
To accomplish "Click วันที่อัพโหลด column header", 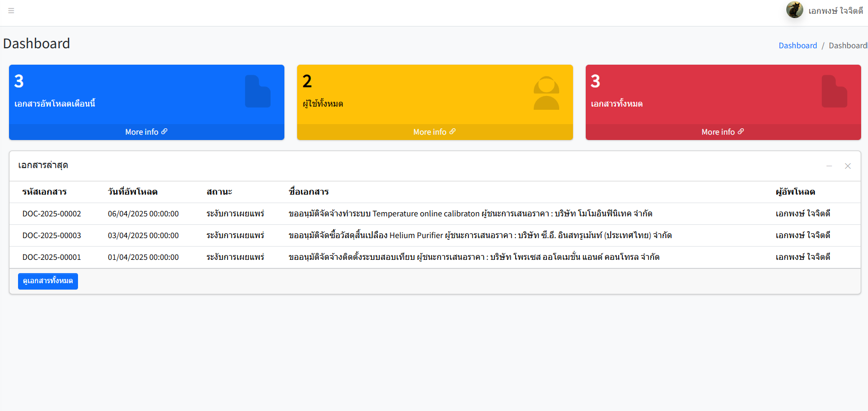I will (x=133, y=192).
